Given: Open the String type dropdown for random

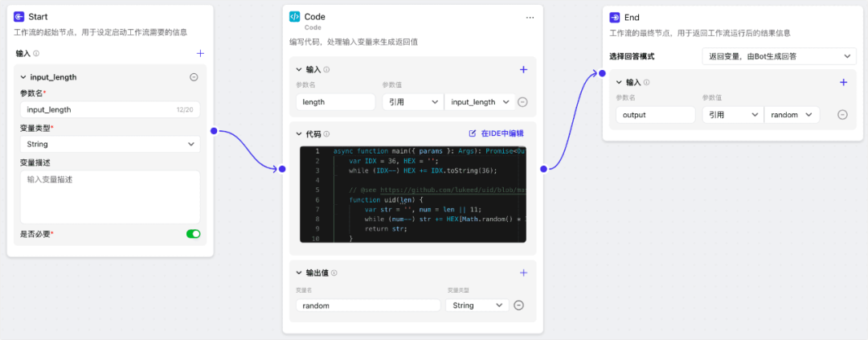Looking at the screenshot, I should [x=477, y=305].
